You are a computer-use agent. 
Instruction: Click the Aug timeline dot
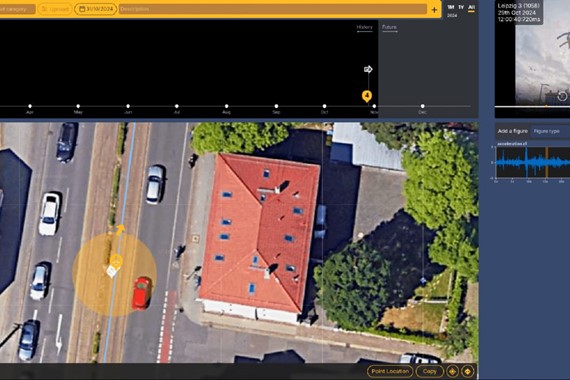pyautogui.click(x=226, y=106)
